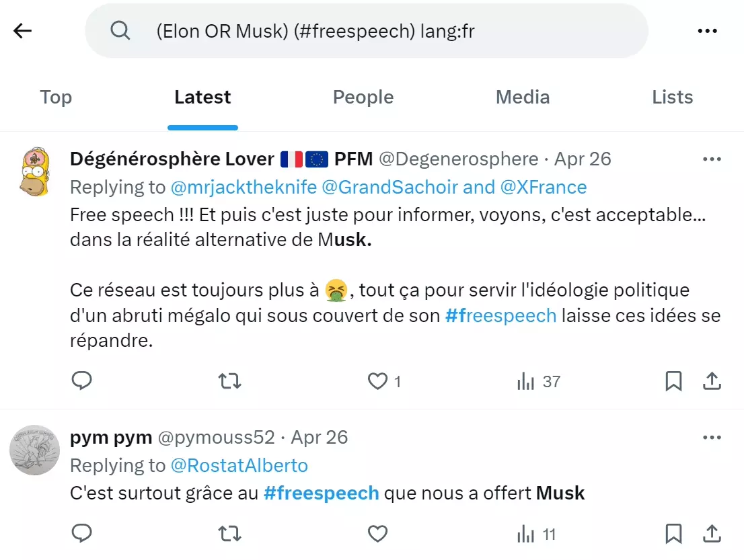Viewport: 744px width, 560px height.
Task: Show the like count on the first tweet
Action: point(396,381)
